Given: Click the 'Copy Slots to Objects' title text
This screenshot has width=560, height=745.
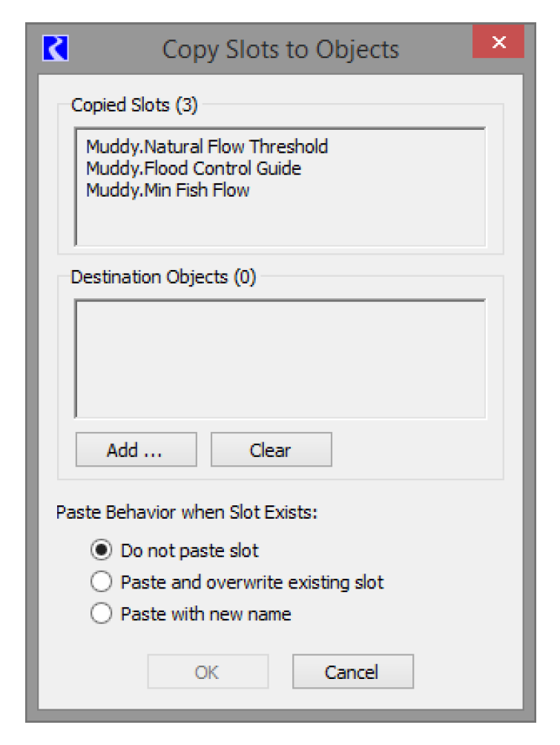Looking at the screenshot, I should tap(280, 50).
